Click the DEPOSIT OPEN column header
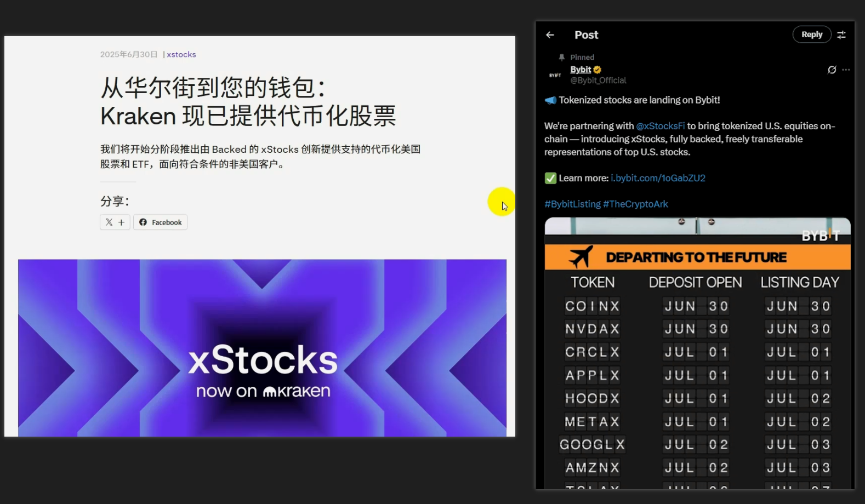Image resolution: width=865 pixels, height=504 pixels. pos(695,282)
